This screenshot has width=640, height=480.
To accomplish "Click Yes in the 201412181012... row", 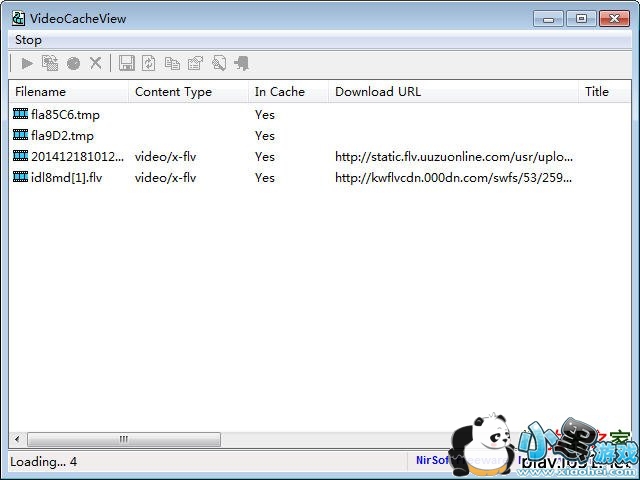I will (x=264, y=157).
